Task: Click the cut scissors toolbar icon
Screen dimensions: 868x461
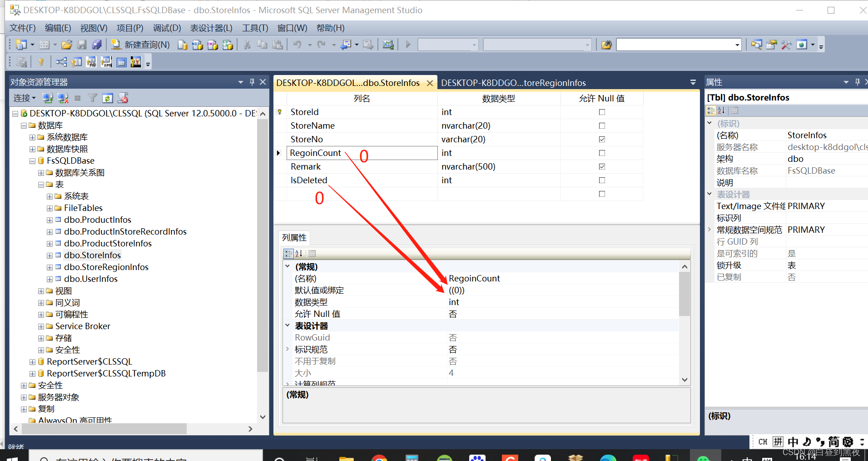Action: point(247,45)
